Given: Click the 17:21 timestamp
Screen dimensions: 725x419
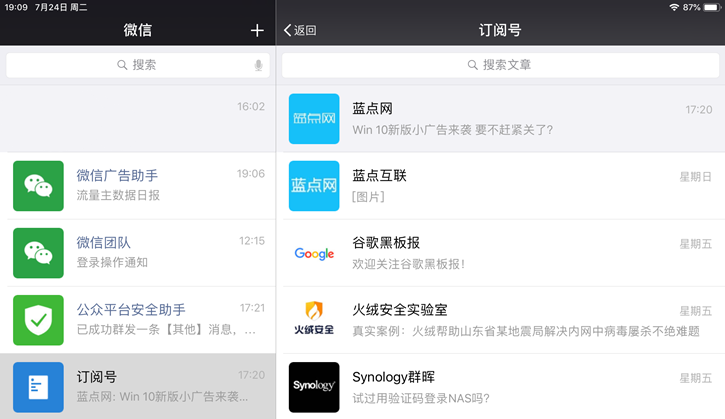Looking at the screenshot, I should [252, 308].
